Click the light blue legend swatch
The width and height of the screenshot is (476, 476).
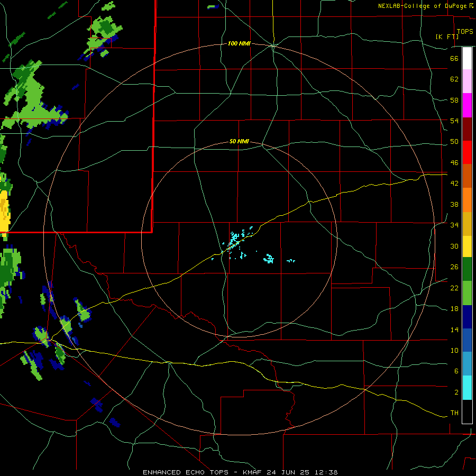point(467,364)
